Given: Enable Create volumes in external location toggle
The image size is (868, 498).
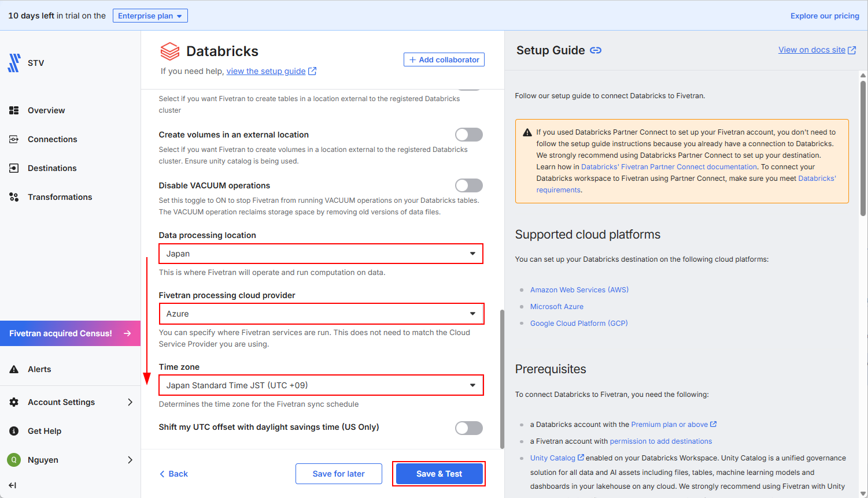Looking at the screenshot, I should point(468,135).
